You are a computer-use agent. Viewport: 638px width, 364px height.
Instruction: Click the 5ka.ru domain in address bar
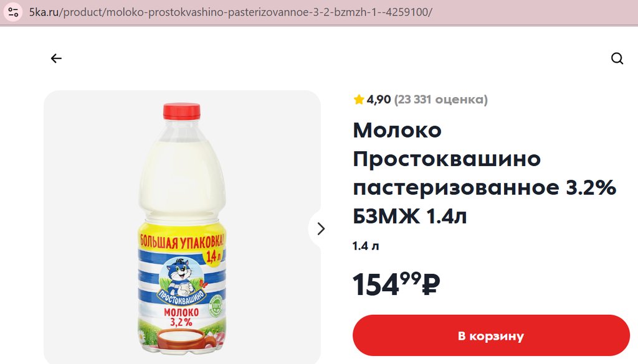[x=44, y=12]
